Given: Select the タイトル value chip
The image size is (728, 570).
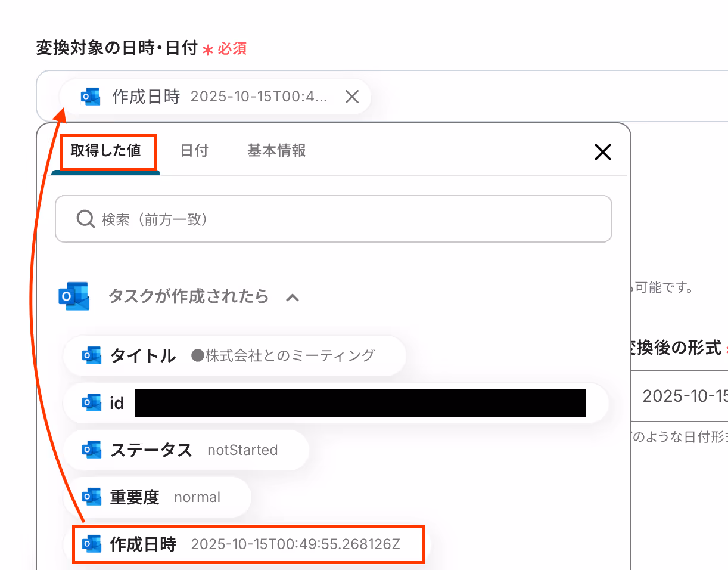Looking at the screenshot, I should coord(235,356).
